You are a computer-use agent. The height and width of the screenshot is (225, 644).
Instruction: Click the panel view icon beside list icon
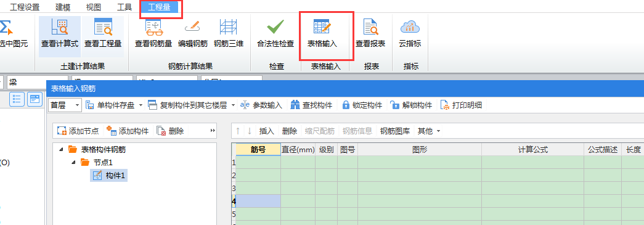35,99
